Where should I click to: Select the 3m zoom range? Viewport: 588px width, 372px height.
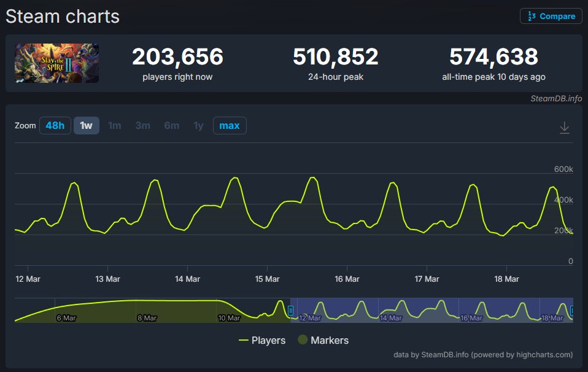(x=142, y=125)
